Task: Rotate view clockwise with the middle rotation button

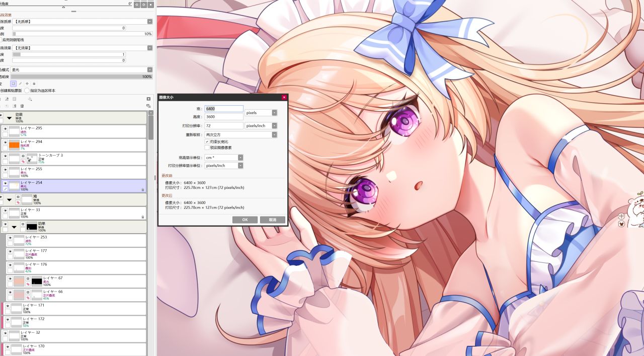Action: (x=143, y=4)
